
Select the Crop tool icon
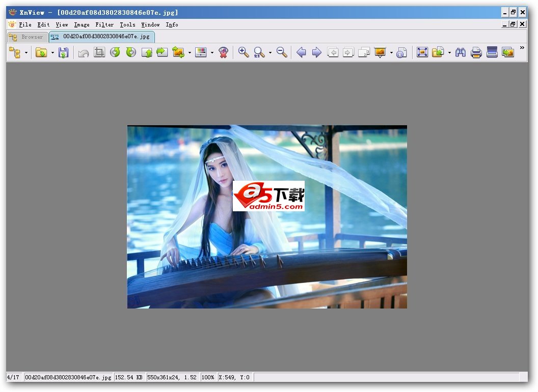[x=99, y=52]
